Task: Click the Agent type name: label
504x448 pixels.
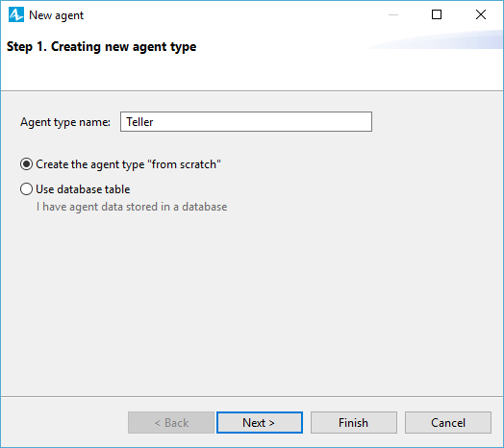Action: point(65,122)
